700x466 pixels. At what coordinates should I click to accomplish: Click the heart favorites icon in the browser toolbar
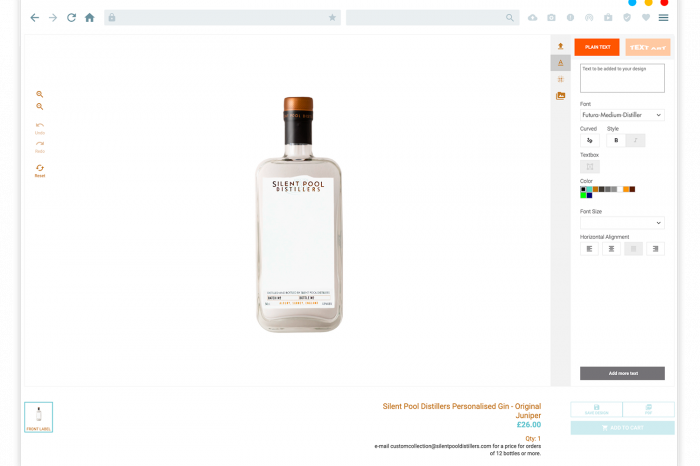click(646, 18)
